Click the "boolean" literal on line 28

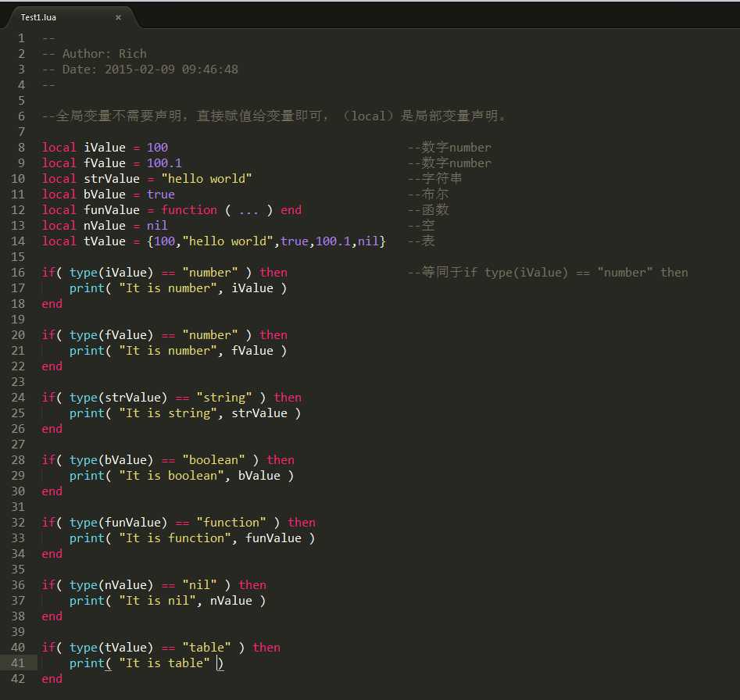pos(213,460)
